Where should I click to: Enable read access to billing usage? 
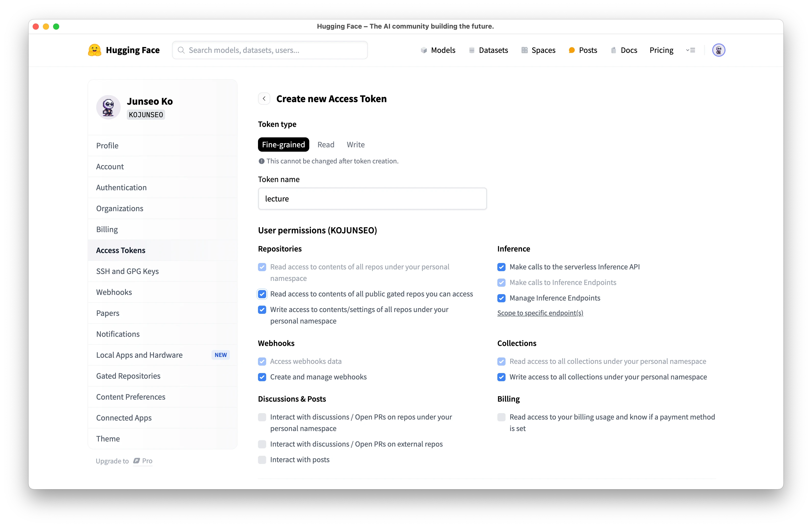(501, 417)
